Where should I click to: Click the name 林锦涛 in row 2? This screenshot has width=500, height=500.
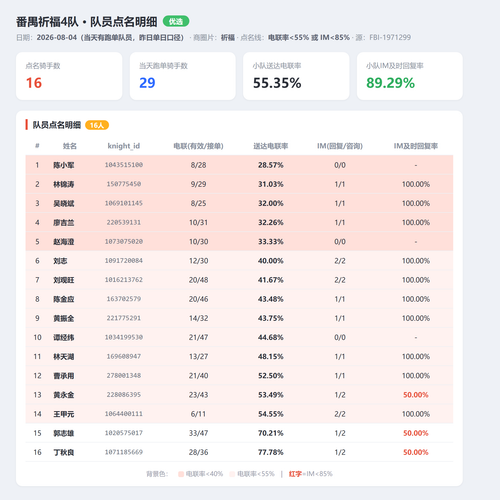pos(64,184)
